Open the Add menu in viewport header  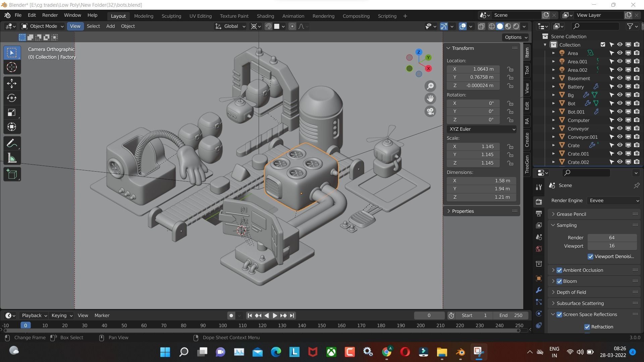(110, 26)
